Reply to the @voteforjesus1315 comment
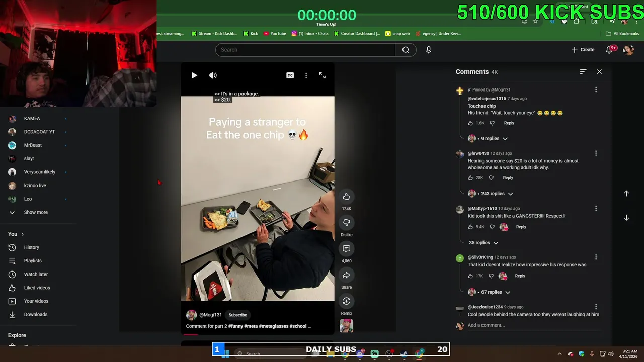Screen dimensions: 644x362 coord(509,123)
